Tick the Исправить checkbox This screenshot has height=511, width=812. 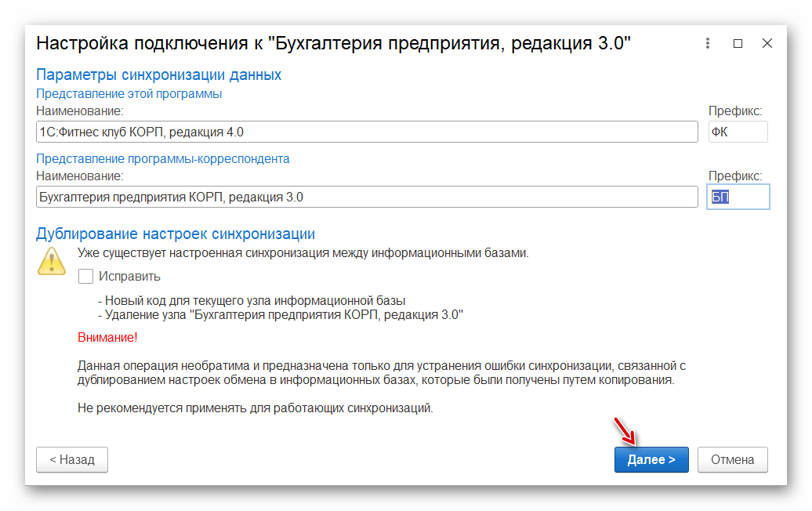tap(85, 276)
